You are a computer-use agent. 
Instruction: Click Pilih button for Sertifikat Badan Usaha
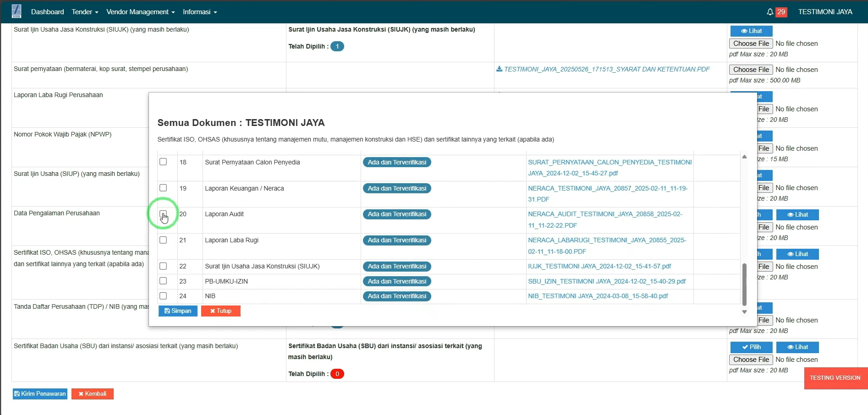tap(751, 347)
